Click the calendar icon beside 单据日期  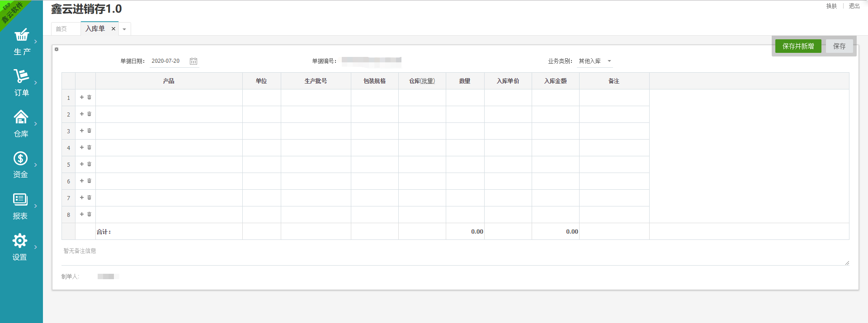[x=193, y=61]
